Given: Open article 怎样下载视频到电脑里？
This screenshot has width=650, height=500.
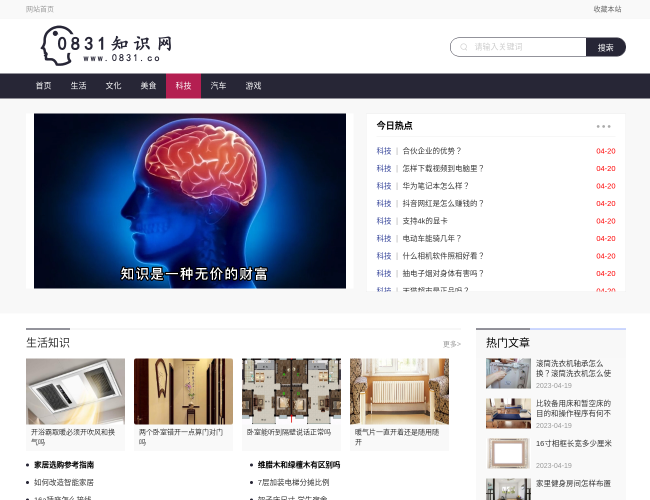Looking at the screenshot, I should (x=443, y=168).
